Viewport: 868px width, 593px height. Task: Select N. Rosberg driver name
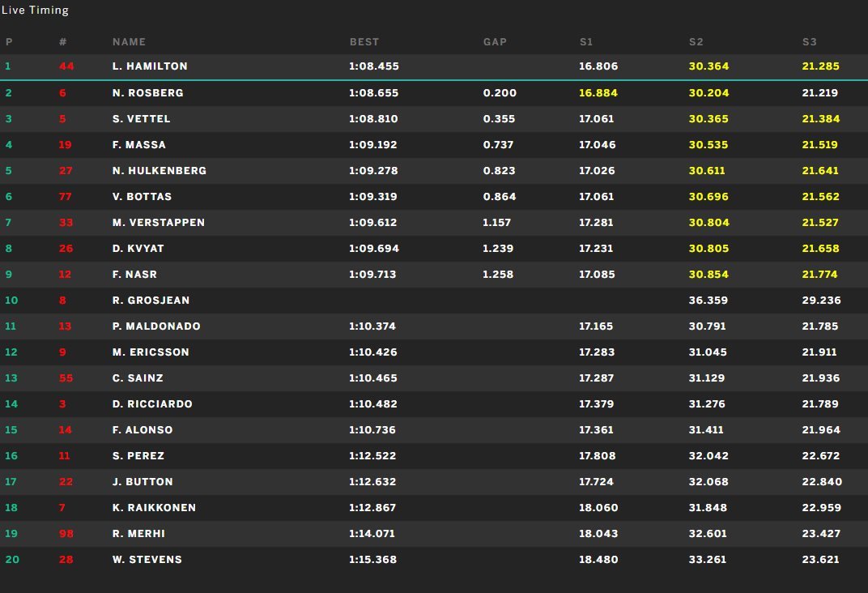coord(147,93)
